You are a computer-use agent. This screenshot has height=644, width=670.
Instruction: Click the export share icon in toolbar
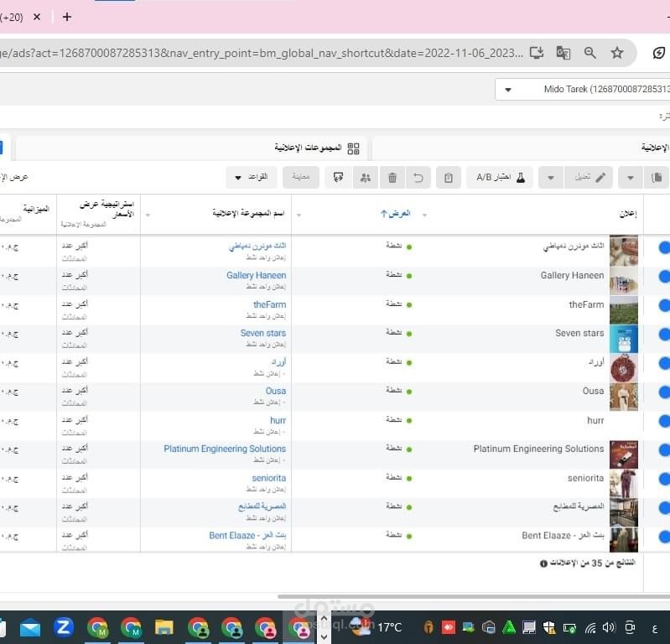click(x=339, y=177)
